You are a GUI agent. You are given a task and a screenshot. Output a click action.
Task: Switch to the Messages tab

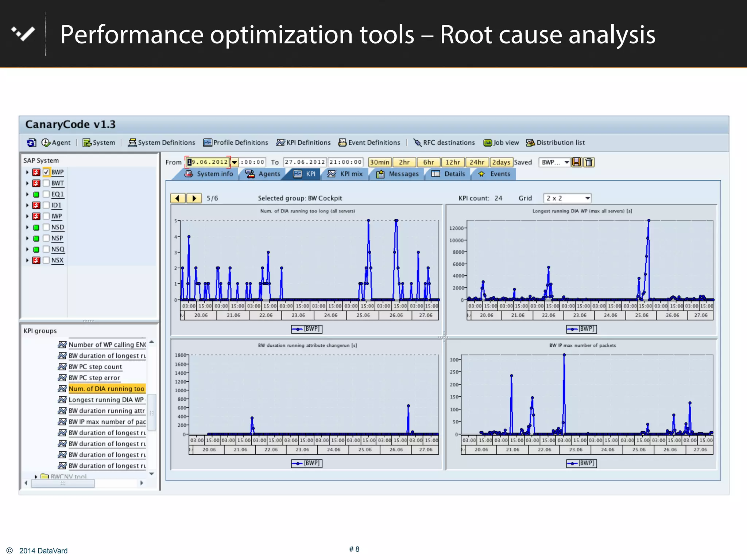398,174
